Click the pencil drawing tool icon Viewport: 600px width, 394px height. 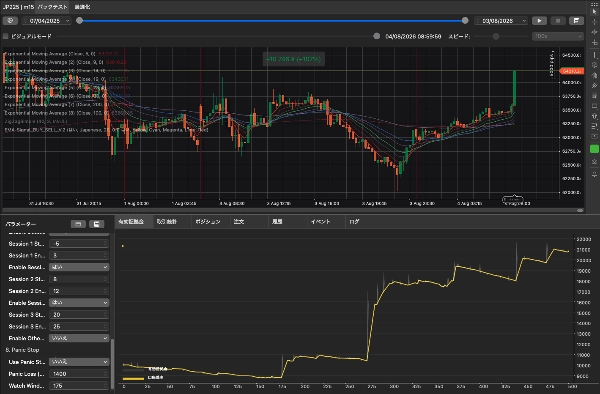tap(594, 86)
